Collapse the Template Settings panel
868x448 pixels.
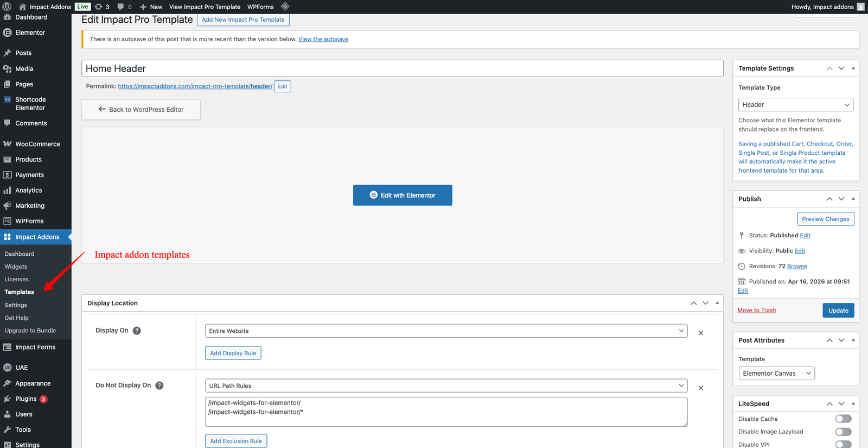tap(853, 68)
